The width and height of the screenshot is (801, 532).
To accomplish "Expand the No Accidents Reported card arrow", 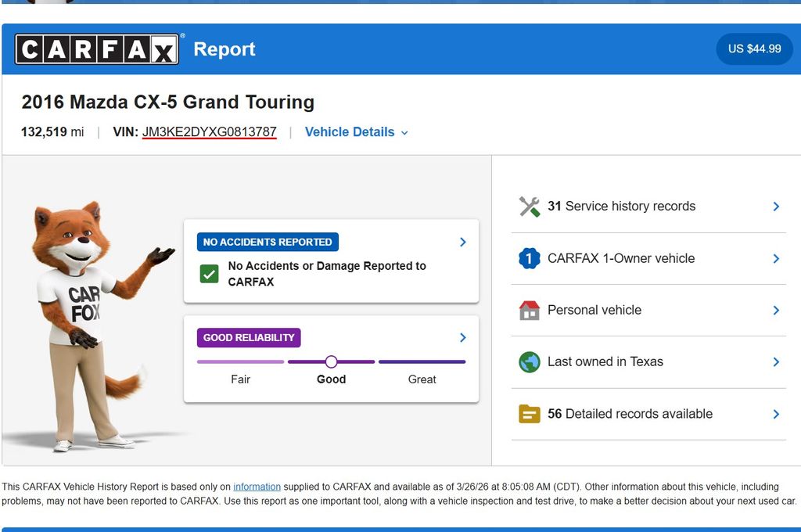I will (462, 243).
